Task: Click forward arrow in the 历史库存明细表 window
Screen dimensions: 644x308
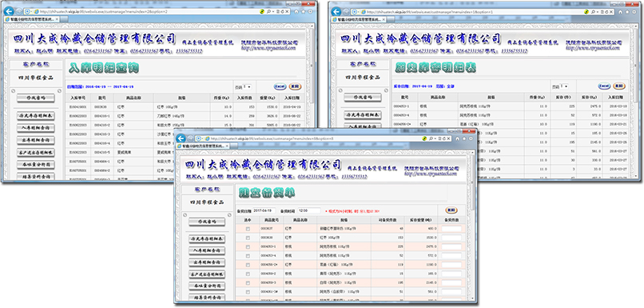Action: click(x=346, y=11)
